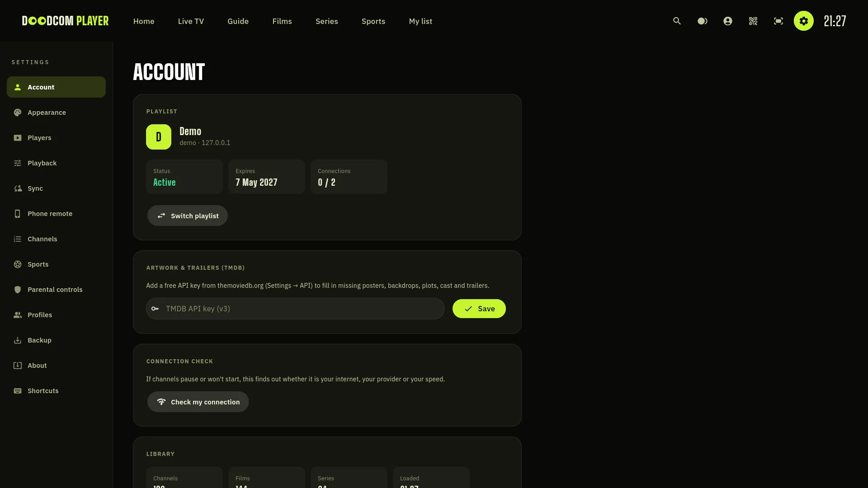Open Profiles settings in sidebar
Image resolution: width=868 pixels, height=488 pixels.
click(56, 314)
